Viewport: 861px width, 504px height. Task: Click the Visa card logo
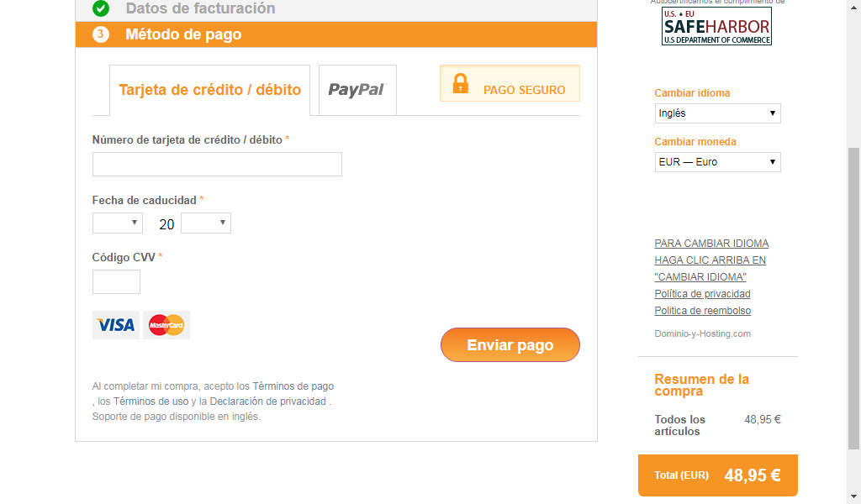pyautogui.click(x=116, y=325)
